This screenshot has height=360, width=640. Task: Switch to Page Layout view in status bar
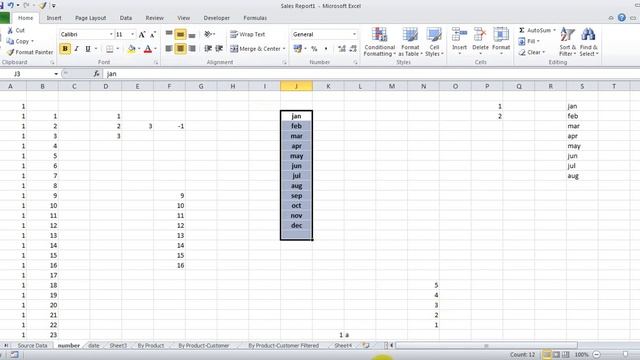(556, 355)
